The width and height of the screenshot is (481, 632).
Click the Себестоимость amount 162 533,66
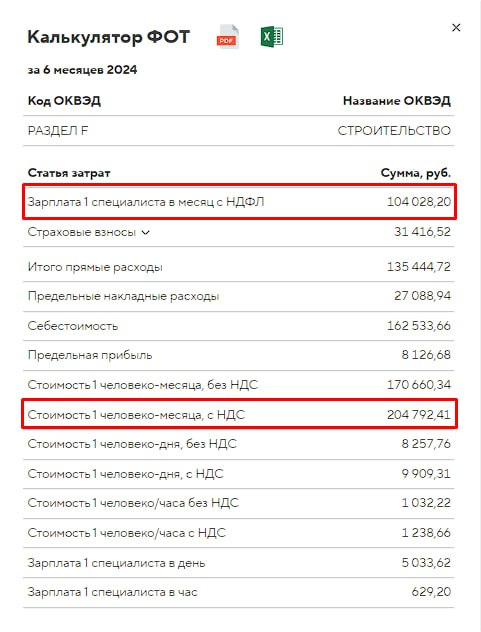[419, 326]
